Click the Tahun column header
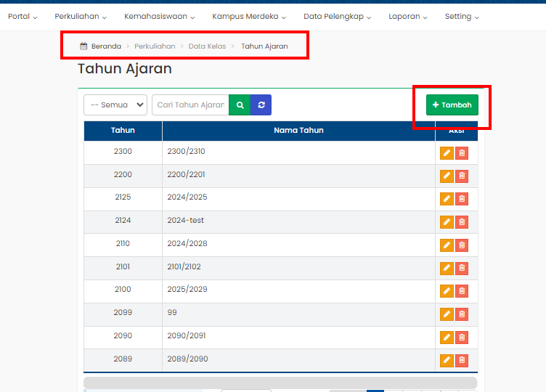 click(x=123, y=131)
